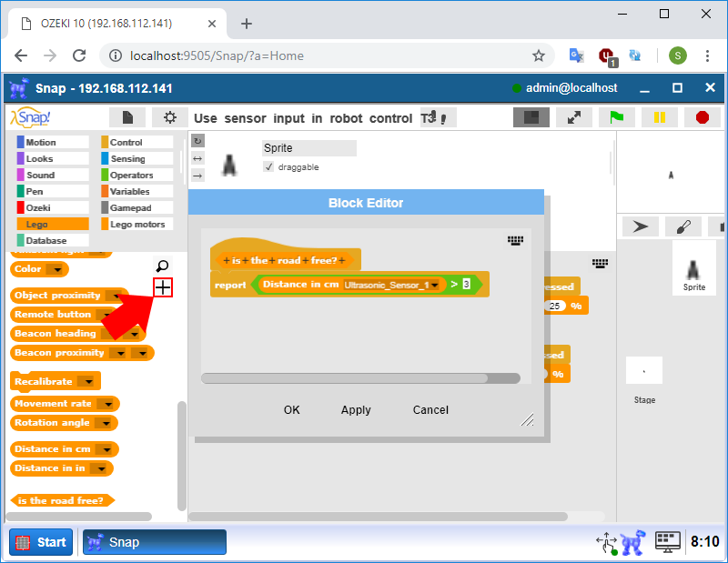
Task: Click Apply in the Block Editor
Action: click(356, 410)
